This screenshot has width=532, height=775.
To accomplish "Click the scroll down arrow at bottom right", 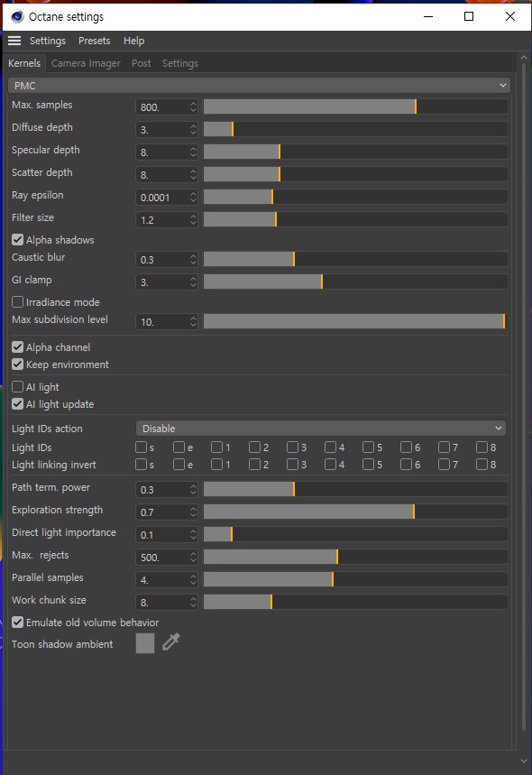I will [x=524, y=761].
